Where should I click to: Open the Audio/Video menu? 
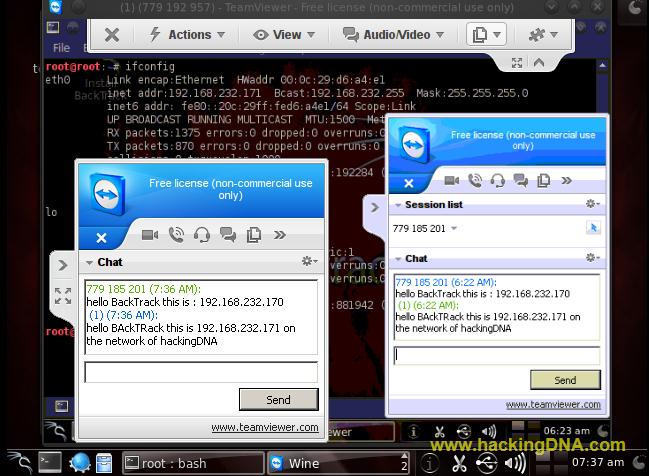click(x=393, y=35)
